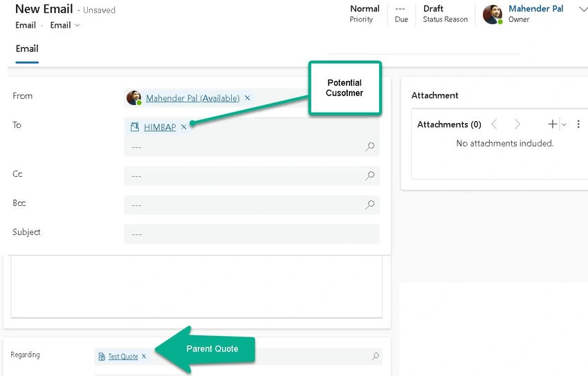588x376 pixels.
Task: Click the lookup icon in Bcc field
Action: pyautogui.click(x=370, y=205)
